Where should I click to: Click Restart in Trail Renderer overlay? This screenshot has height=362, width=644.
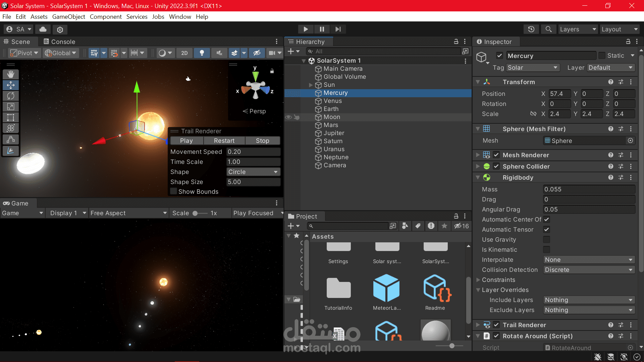click(224, 141)
